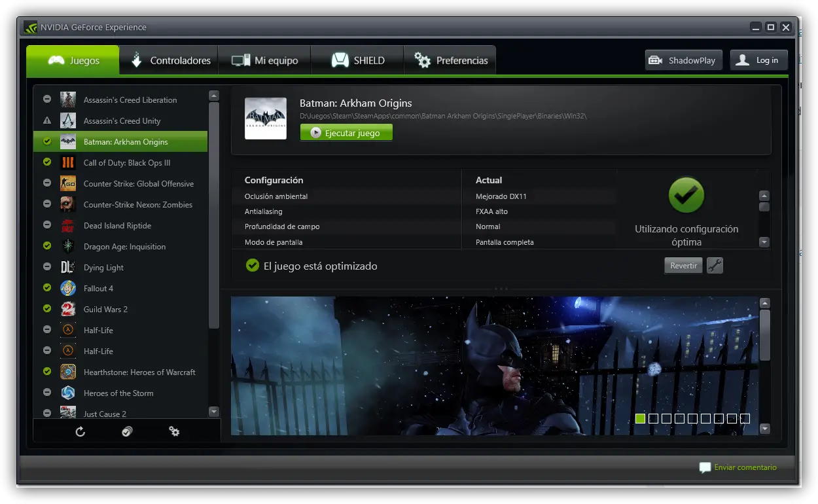The image size is (818, 504).
Task: Select the second screenshot indicator square
Action: pos(653,418)
